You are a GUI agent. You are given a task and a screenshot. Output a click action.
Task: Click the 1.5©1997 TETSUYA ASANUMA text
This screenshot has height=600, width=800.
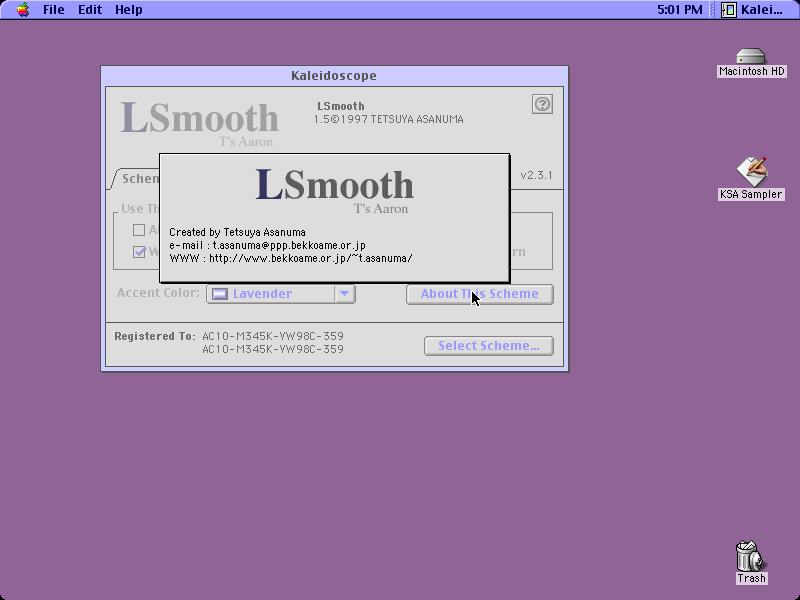pos(389,119)
